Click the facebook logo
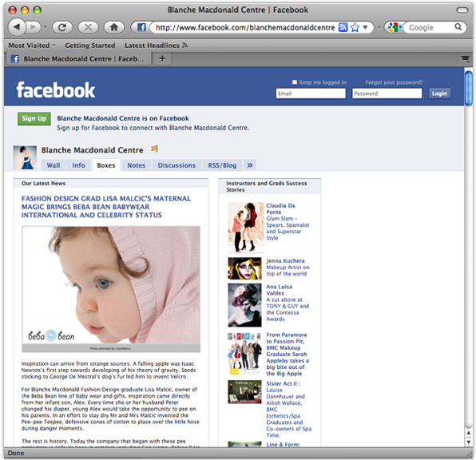The image size is (476, 460). pos(56,90)
